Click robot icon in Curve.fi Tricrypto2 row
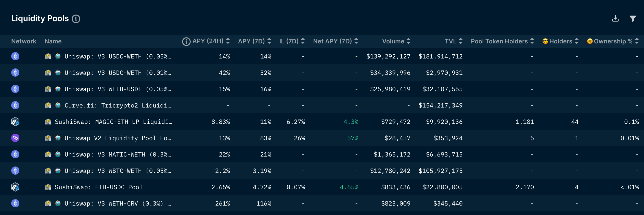 (x=58, y=105)
